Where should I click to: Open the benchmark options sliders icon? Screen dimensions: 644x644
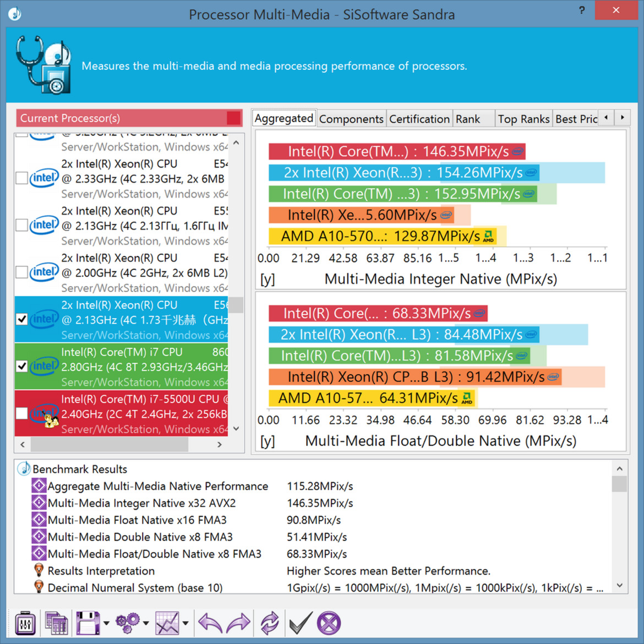click(x=25, y=623)
